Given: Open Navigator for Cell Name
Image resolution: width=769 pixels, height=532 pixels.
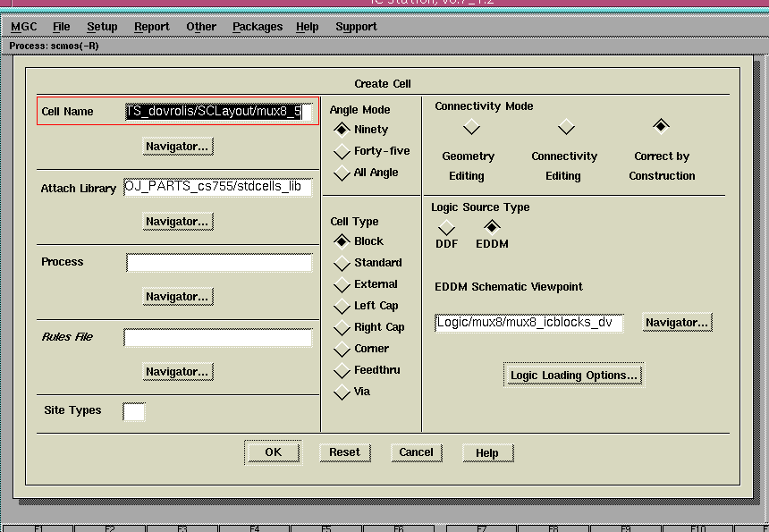Looking at the screenshot, I should [178, 146].
